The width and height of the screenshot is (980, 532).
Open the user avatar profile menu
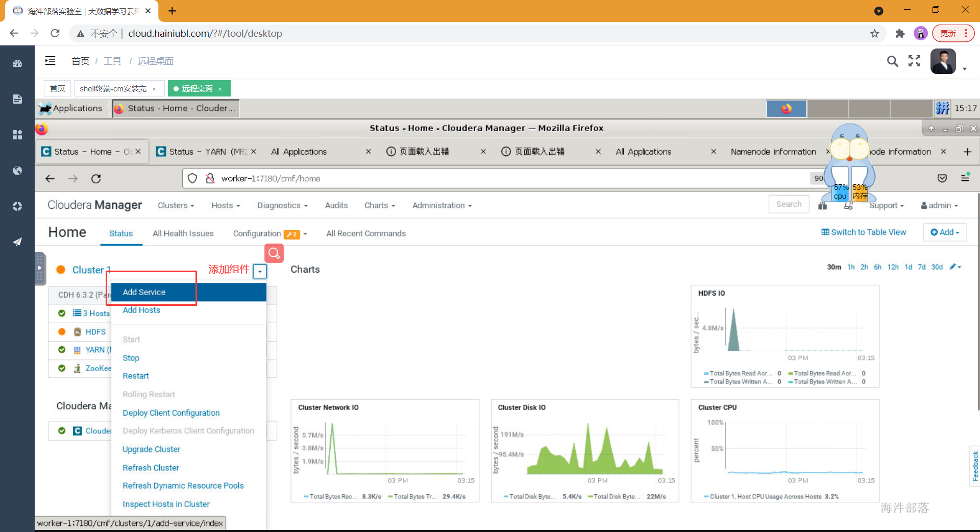click(x=943, y=62)
